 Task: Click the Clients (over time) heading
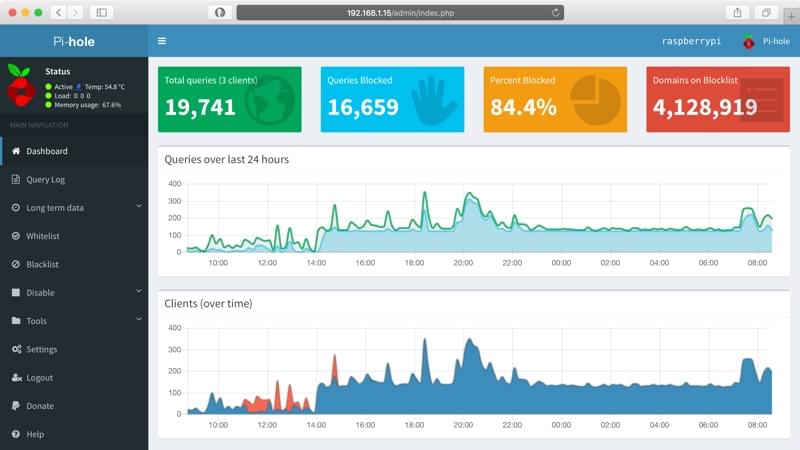(208, 304)
